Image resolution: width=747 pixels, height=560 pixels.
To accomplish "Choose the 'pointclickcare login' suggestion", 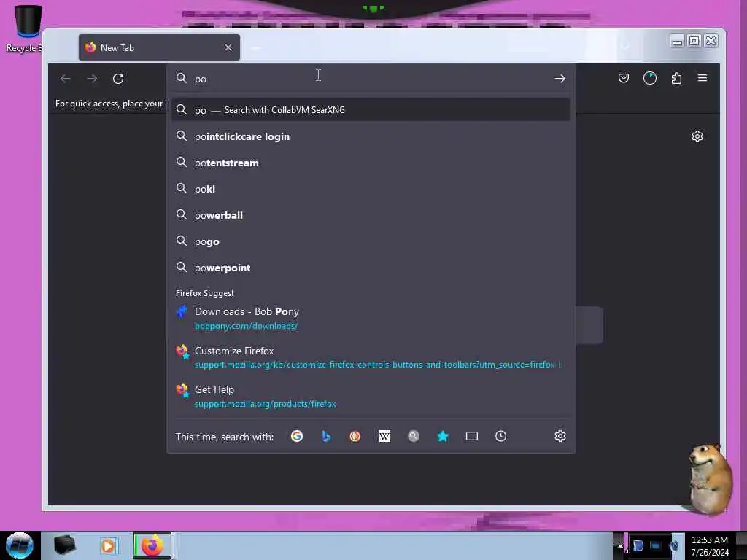I will [x=371, y=136].
